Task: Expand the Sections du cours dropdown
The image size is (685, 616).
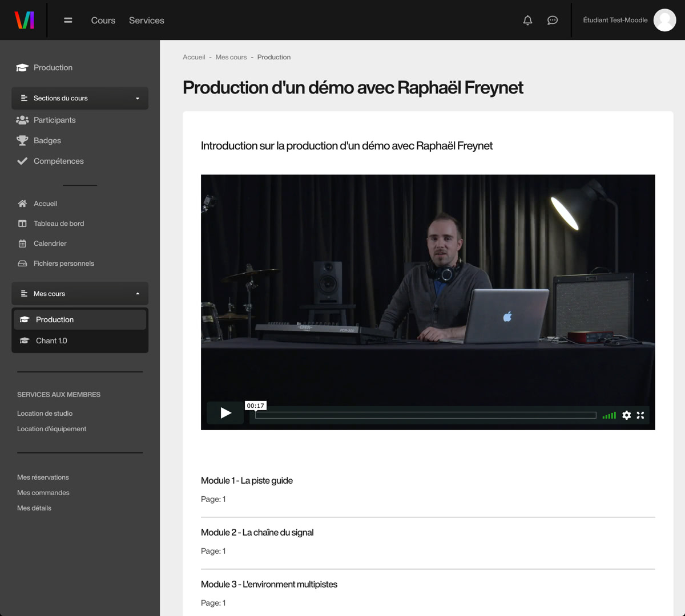Action: [80, 98]
